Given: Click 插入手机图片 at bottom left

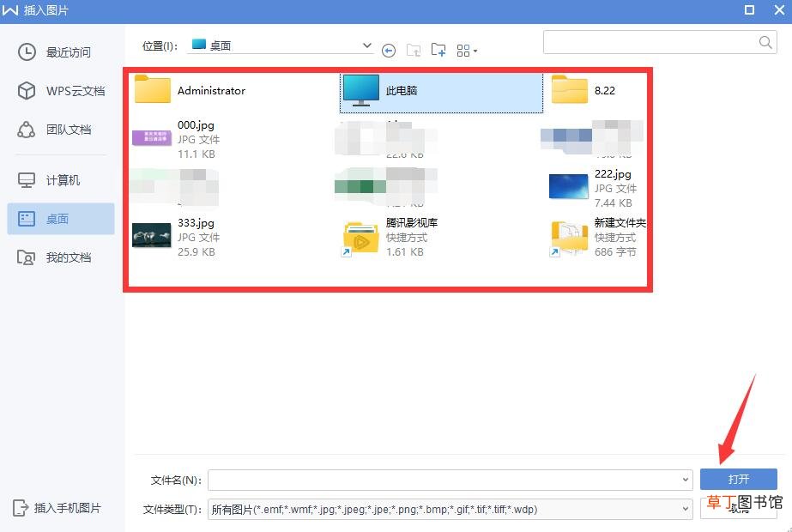Looking at the screenshot, I should [57, 508].
